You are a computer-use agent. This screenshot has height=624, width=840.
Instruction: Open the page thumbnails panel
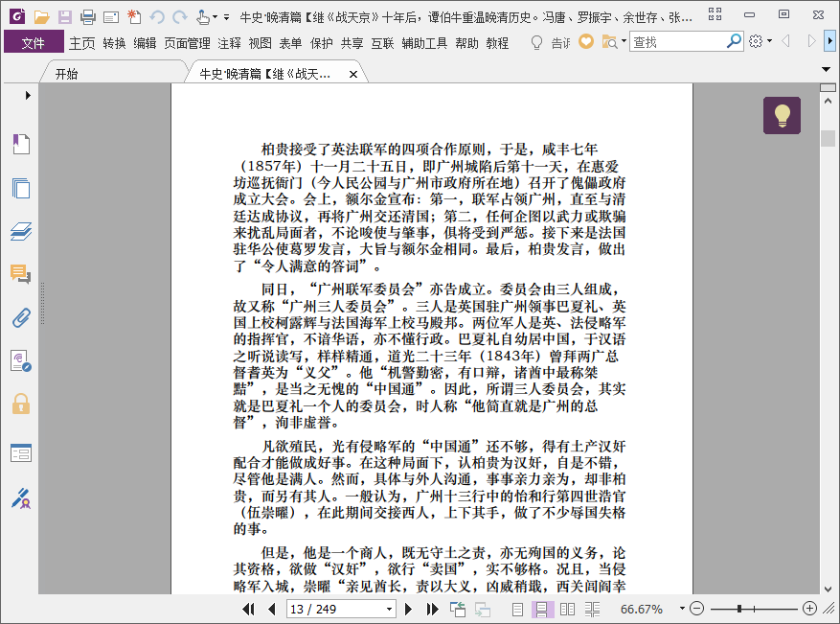tap(21, 188)
